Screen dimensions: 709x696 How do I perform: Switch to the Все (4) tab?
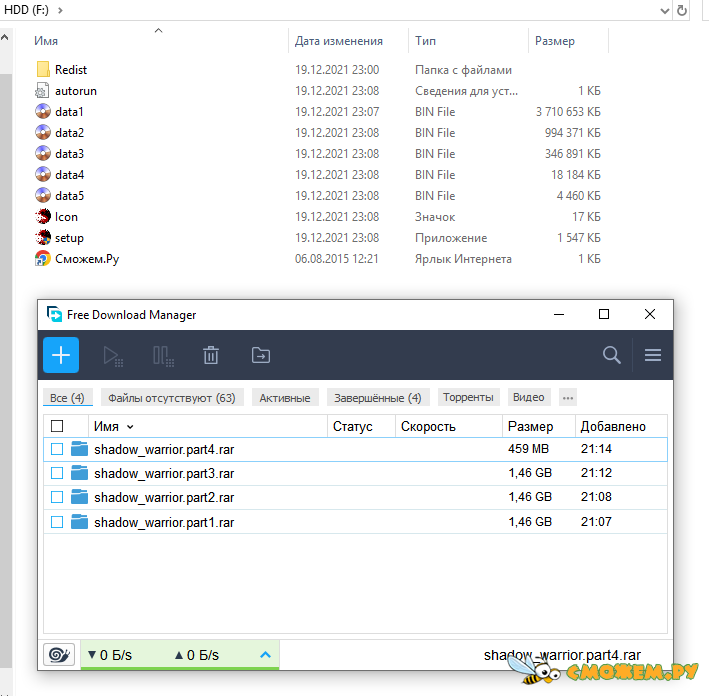click(67, 398)
